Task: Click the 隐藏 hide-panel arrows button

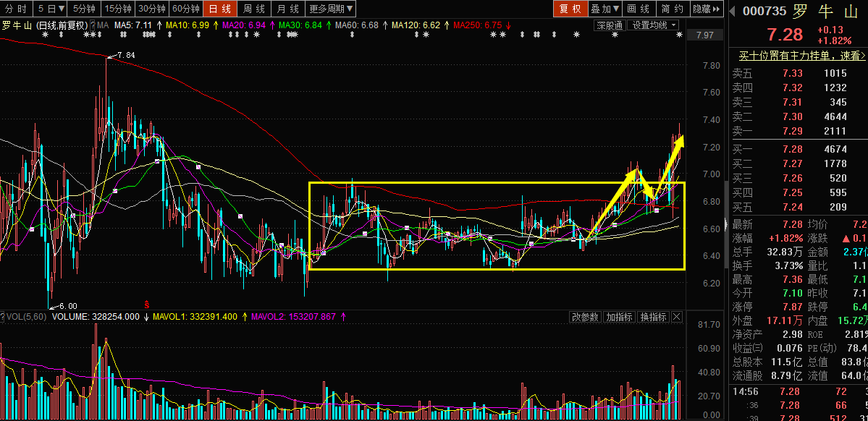Action: click(x=706, y=9)
